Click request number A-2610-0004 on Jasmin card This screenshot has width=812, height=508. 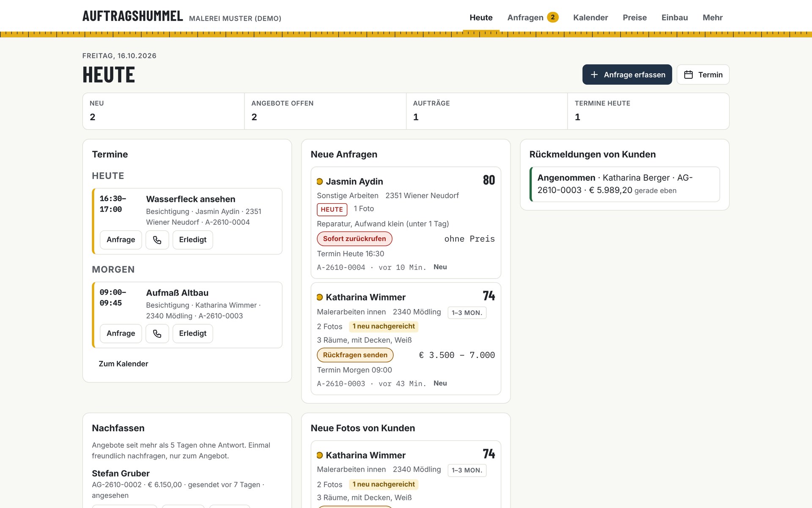341,268
